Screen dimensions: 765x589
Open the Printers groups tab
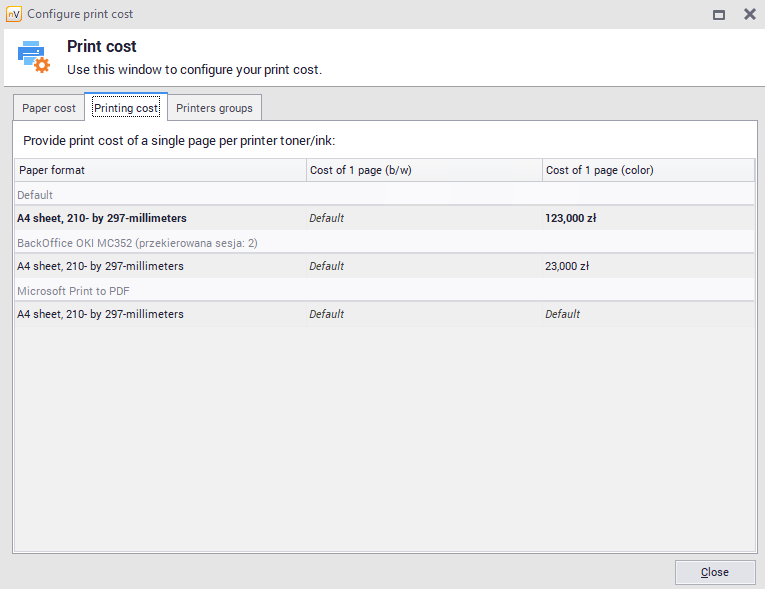pyautogui.click(x=214, y=108)
